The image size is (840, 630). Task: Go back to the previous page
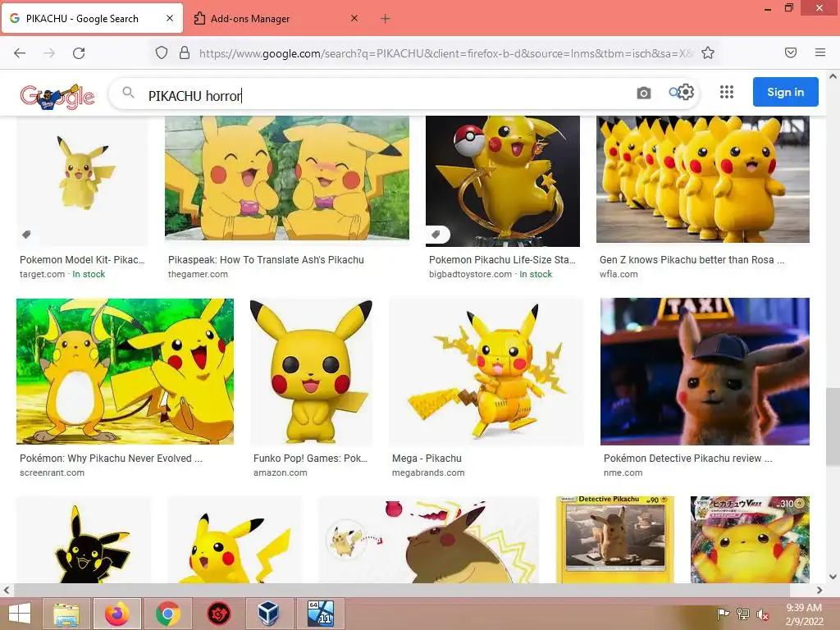pos(20,53)
